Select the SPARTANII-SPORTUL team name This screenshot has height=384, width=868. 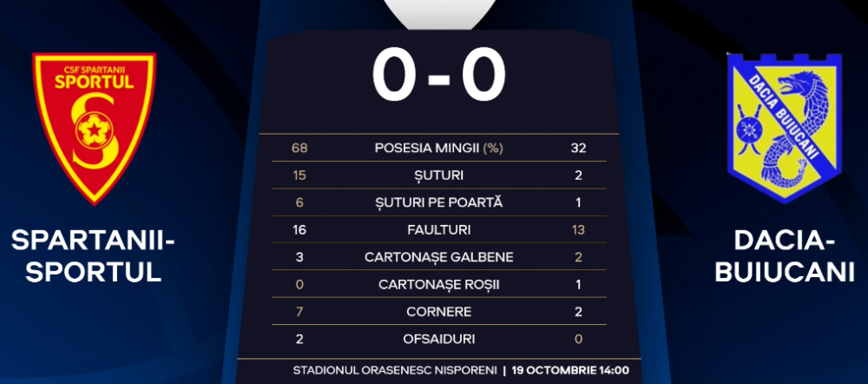pyautogui.click(x=93, y=256)
